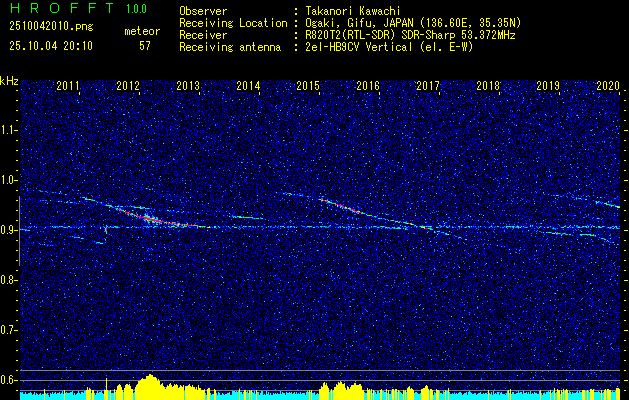Click the 2020 time marker

[x=608, y=85]
